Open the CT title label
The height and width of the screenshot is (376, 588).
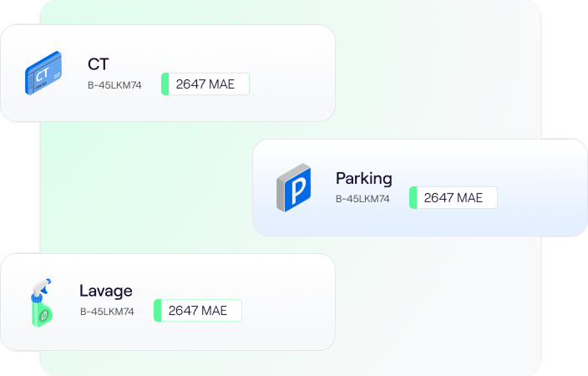pyautogui.click(x=99, y=64)
